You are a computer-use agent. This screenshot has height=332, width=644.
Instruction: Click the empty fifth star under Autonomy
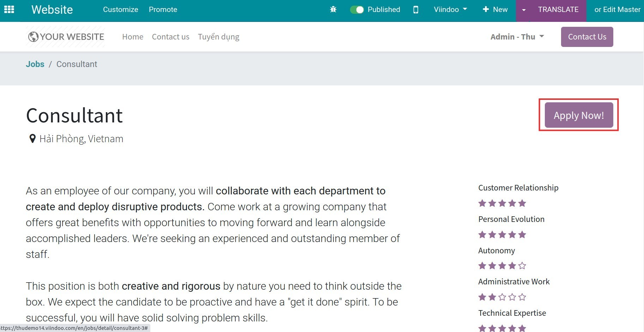[x=522, y=266]
